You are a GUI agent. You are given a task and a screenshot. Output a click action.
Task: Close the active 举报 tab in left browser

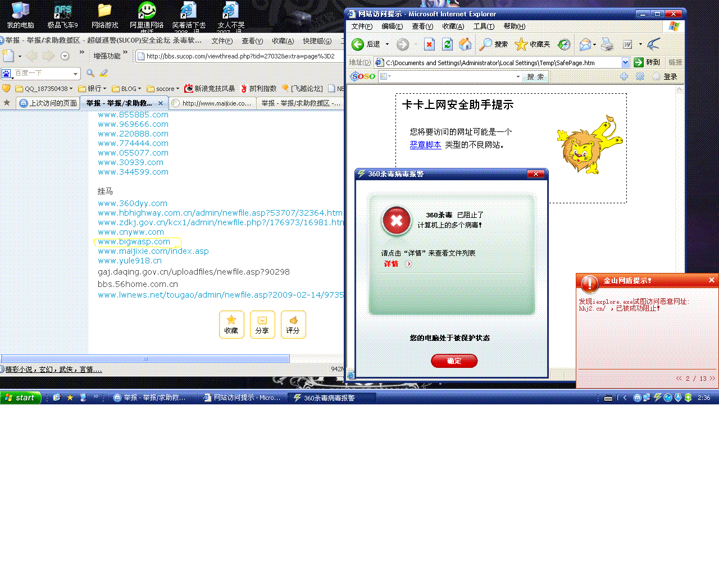pyautogui.click(x=161, y=103)
